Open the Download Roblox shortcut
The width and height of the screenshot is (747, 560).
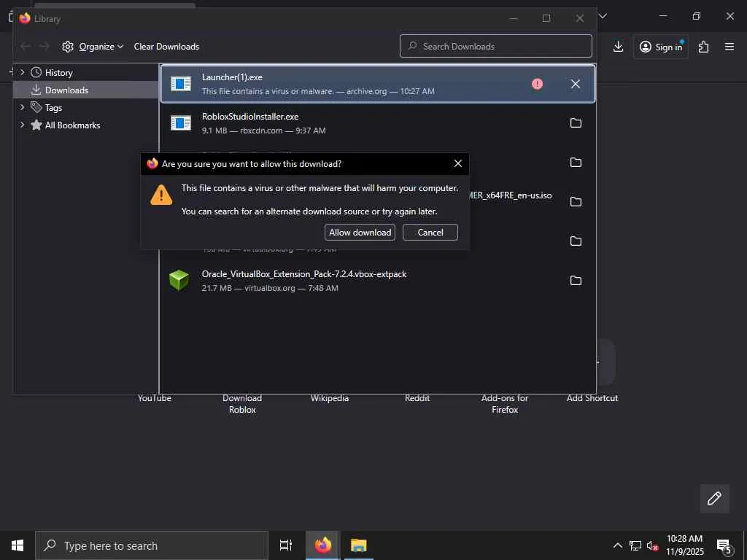point(242,404)
